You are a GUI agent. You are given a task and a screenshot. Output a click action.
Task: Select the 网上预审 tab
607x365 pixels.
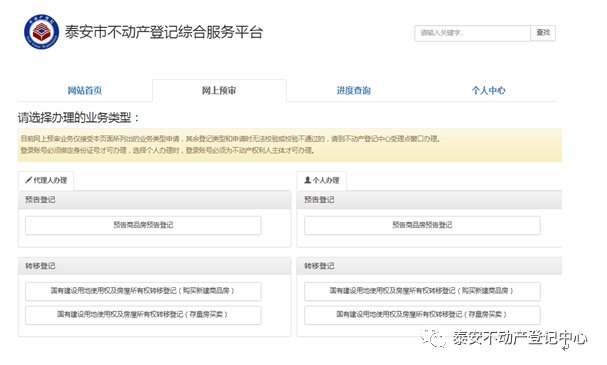219,91
